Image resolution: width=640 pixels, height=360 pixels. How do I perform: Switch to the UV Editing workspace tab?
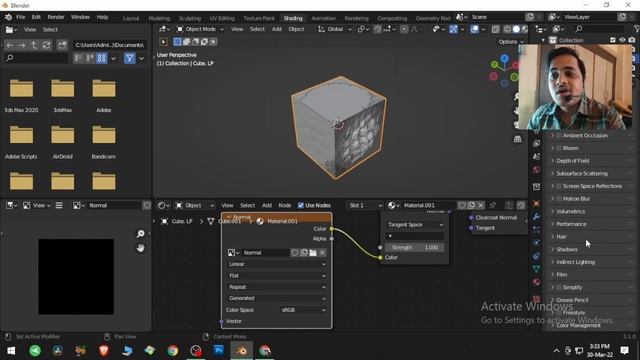(222, 18)
